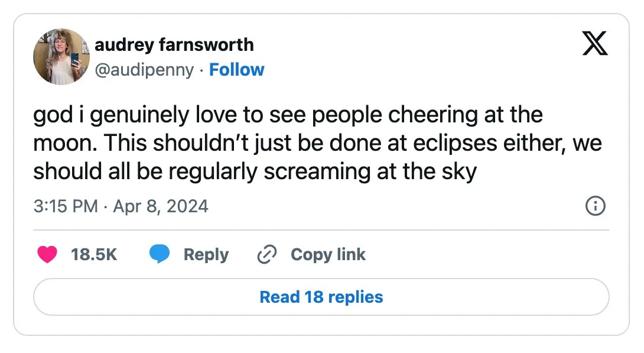Open Read 18 replies button
This screenshot has height=353, width=644.
click(321, 296)
